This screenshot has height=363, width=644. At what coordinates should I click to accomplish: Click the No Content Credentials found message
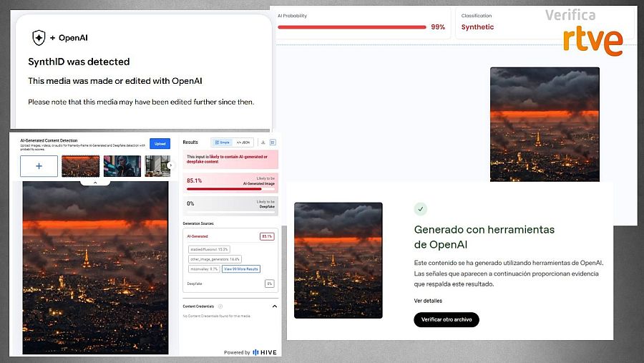pyautogui.click(x=216, y=316)
